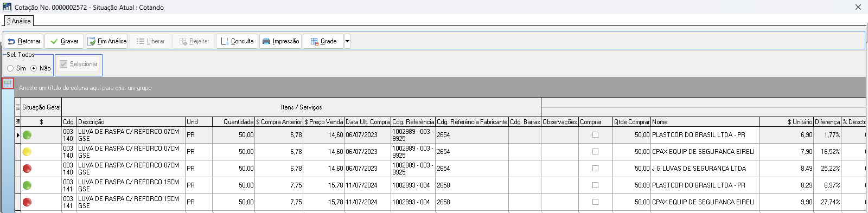This screenshot has width=868, height=213.
Task: Sort by $ Preço Venda column header
Action: coord(324,122)
